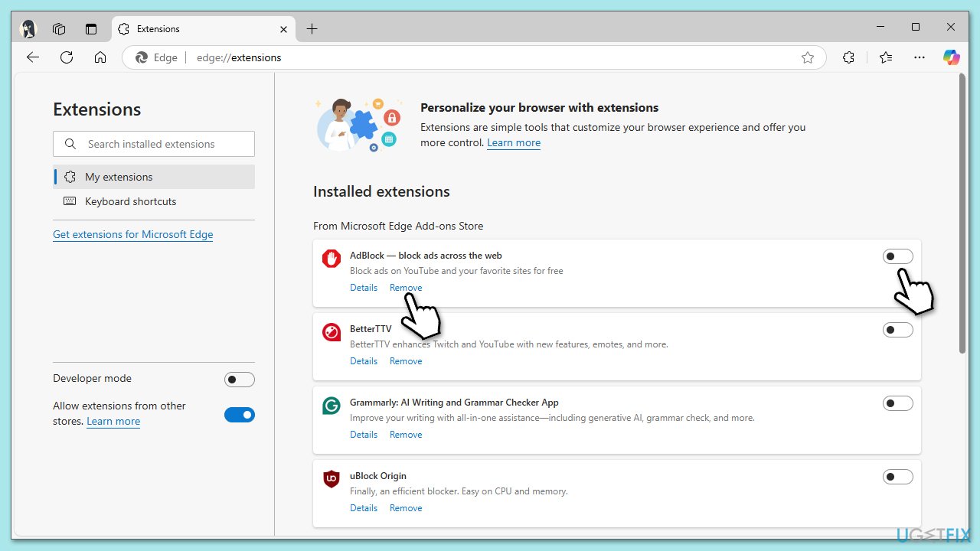Open the Copilot sidebar icon
The height and width of the screenshot is (551, 980).
click(x=951, y=57)
